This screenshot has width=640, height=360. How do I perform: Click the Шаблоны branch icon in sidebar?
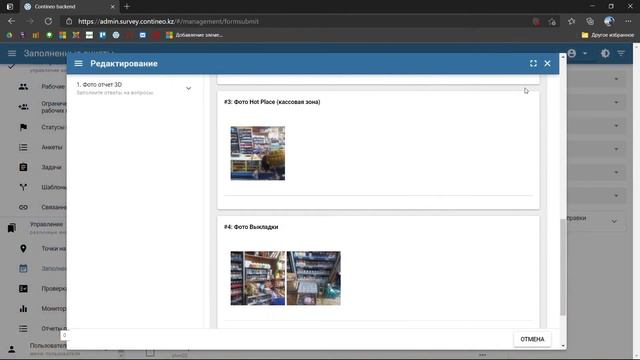click(x=23, y=187)
